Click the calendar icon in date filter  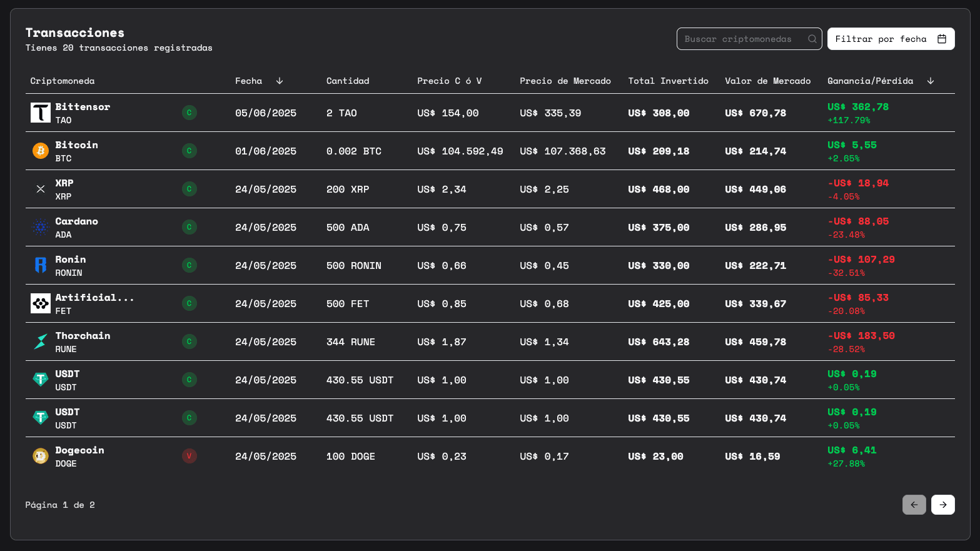[x=942, y=39]
